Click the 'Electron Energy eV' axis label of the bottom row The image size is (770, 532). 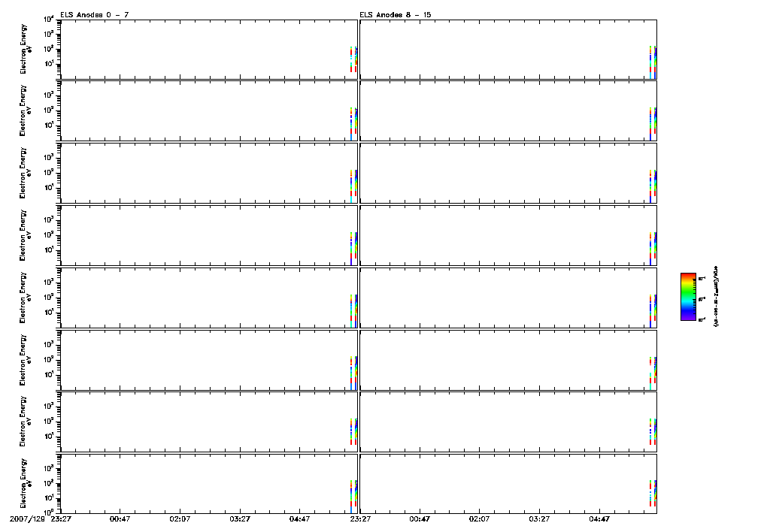point(25,483)
